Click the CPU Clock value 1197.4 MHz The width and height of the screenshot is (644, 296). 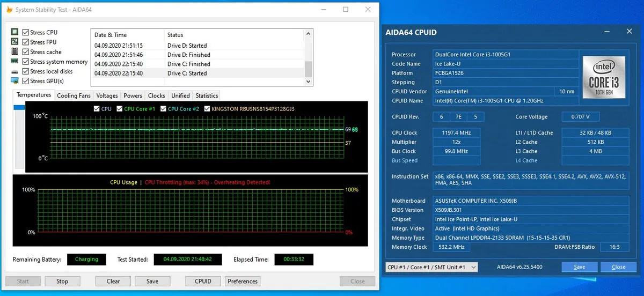(457, 133)
